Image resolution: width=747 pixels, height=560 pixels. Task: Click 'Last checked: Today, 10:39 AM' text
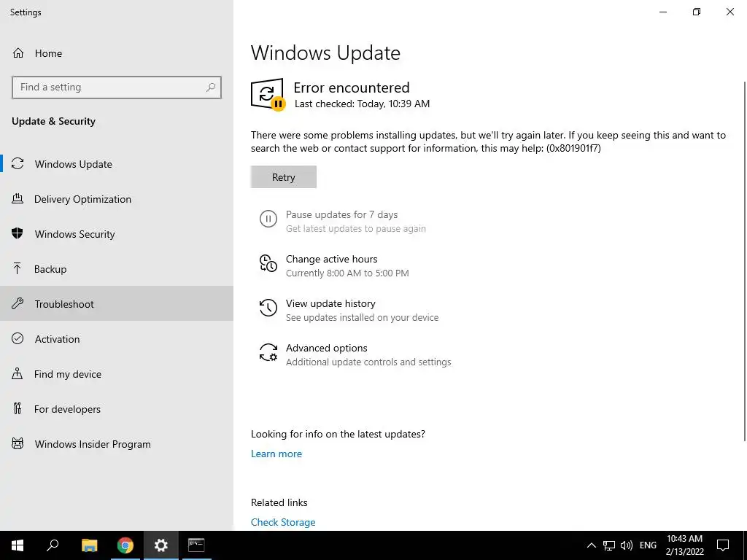(362, 104)
